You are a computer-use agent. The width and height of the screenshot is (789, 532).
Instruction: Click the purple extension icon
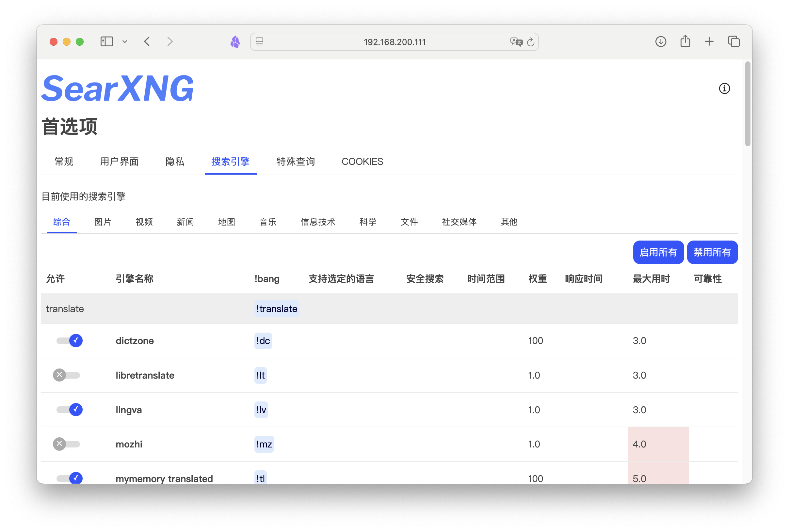[x=235, y=42]
